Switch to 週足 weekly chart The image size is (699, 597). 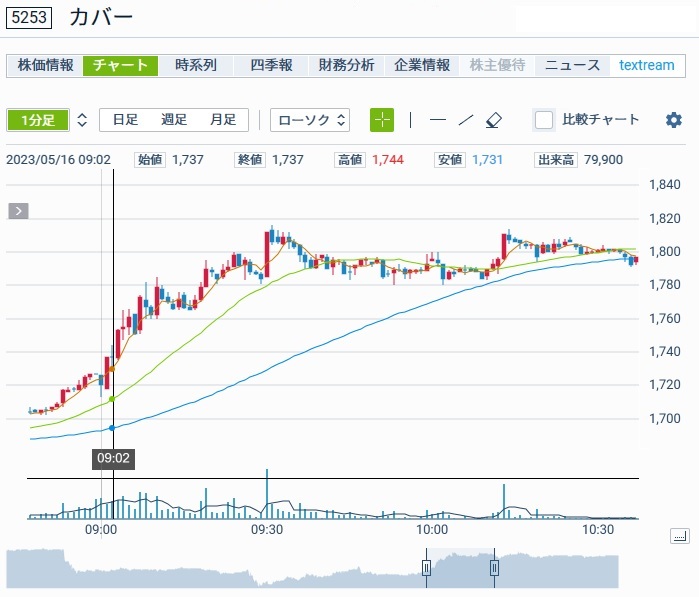(x=174, y=120)
